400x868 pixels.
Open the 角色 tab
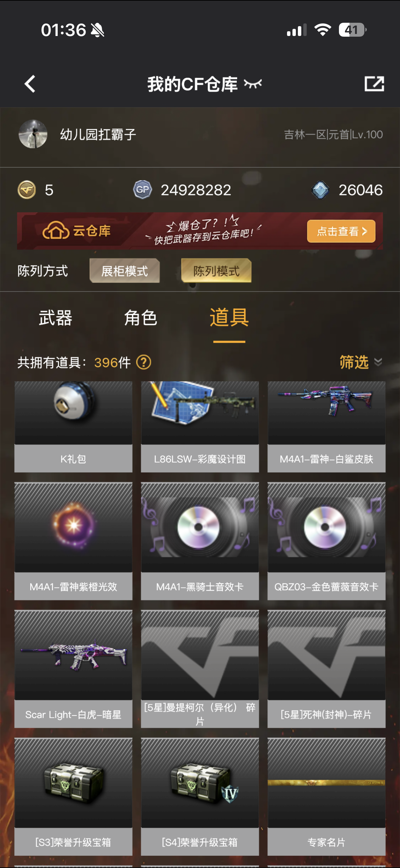pyautogui.click(x=141, y=318)
